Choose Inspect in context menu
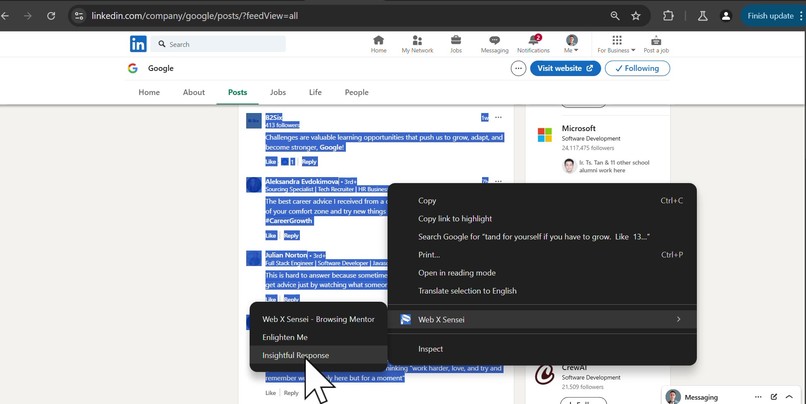 [x=542, y=348]
